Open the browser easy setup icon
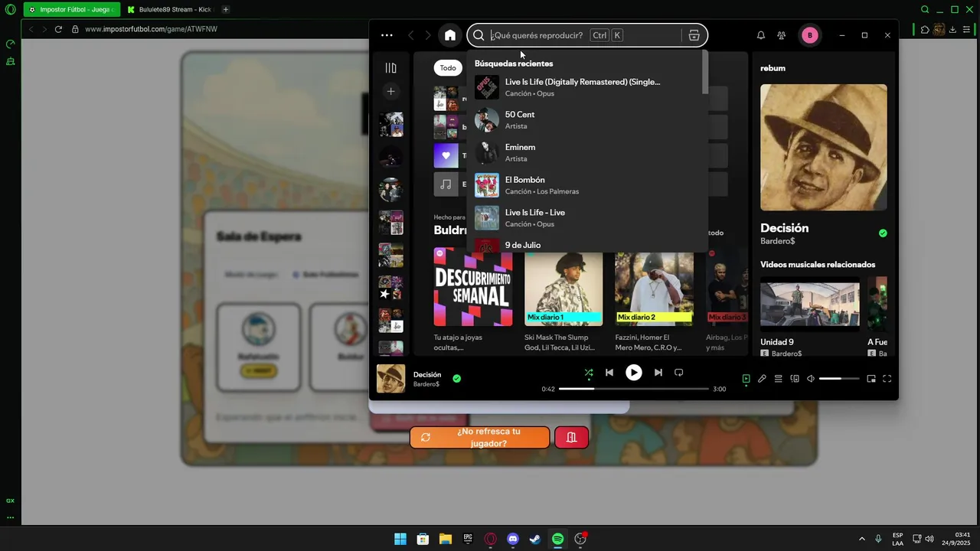 tap(966, 29)
